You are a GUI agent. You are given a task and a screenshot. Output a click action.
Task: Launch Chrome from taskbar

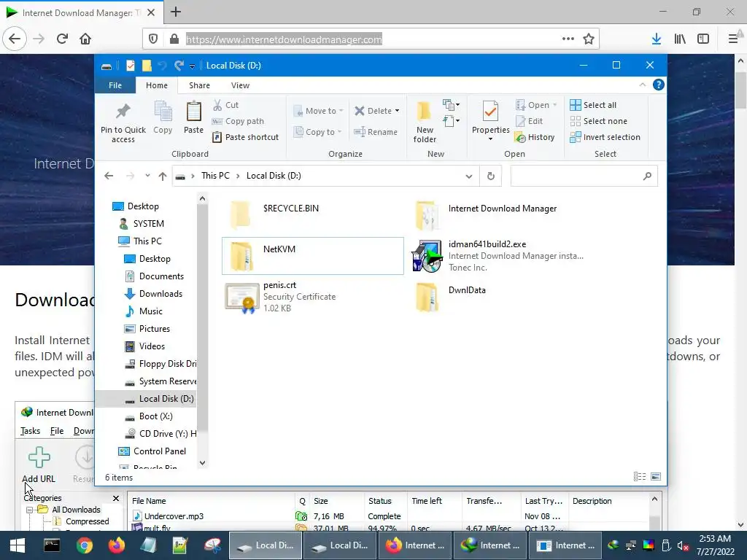pyautogui.click(x=85, y=545)
